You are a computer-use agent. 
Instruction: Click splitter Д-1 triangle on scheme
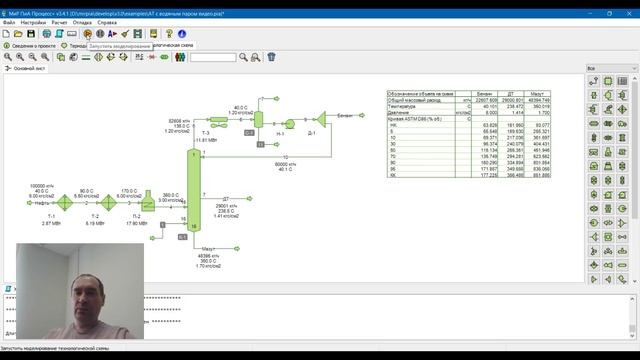pos(322,119)
